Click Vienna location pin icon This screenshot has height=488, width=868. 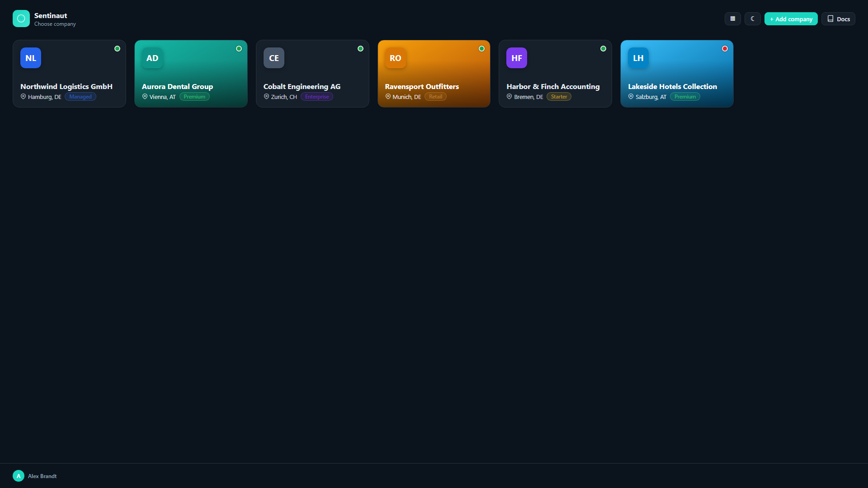pyautogui.click(x=145, y=97)
